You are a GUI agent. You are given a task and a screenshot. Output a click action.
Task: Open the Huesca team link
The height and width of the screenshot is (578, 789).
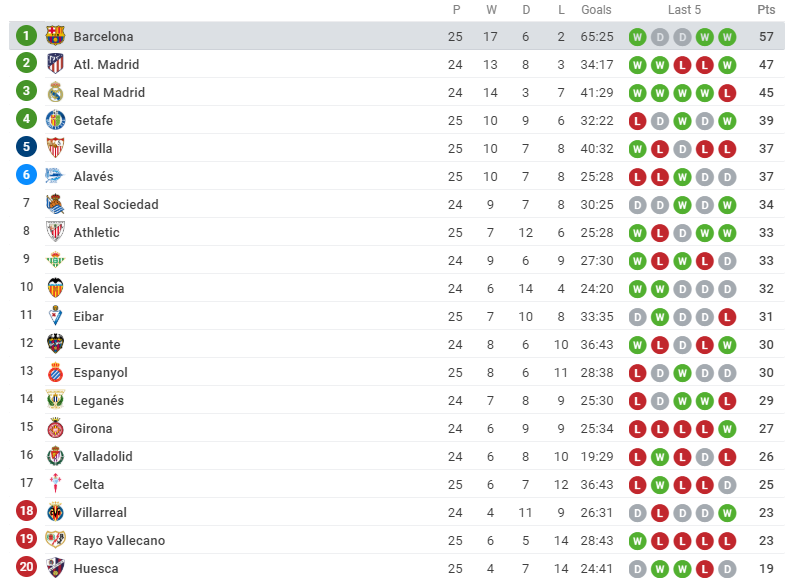pos(96,568)
